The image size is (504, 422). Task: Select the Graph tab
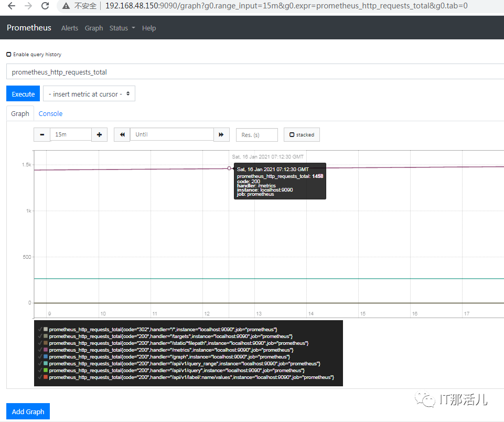pos(20,113)
